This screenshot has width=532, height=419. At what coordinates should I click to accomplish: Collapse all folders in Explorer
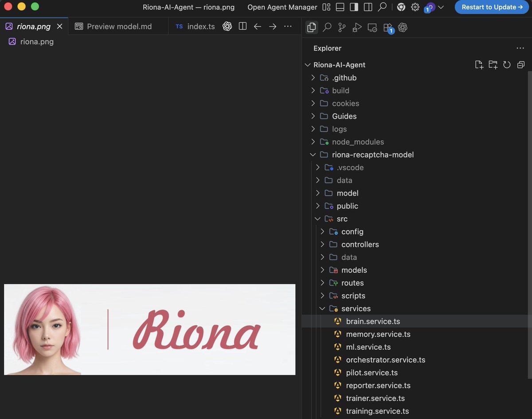(521, 65)
